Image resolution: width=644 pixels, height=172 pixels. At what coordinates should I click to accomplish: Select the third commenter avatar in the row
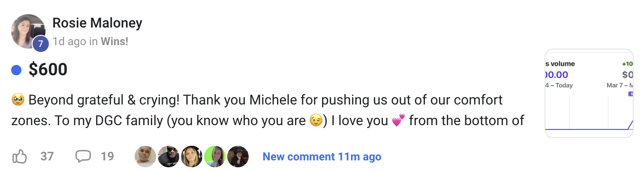tap(192, 157)
